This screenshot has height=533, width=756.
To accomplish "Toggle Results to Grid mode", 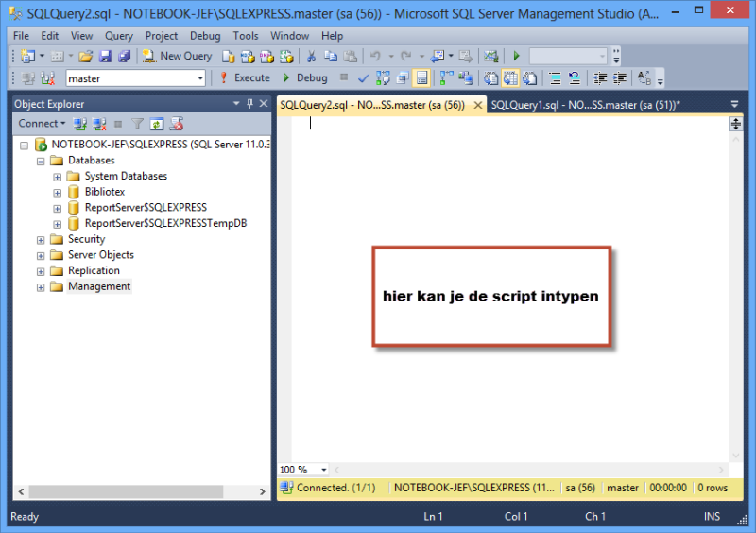I will click(510, 78).
